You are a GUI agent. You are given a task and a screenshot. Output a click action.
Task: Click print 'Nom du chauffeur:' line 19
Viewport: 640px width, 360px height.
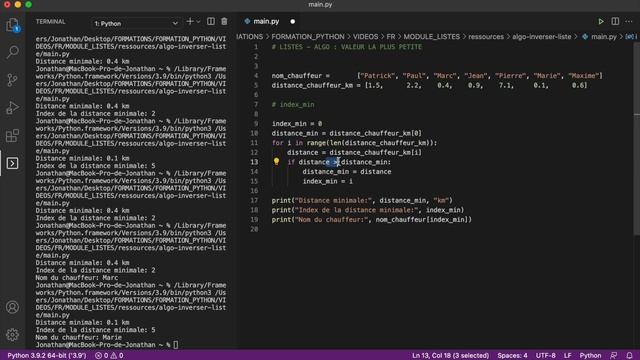[x=372, y=220]
